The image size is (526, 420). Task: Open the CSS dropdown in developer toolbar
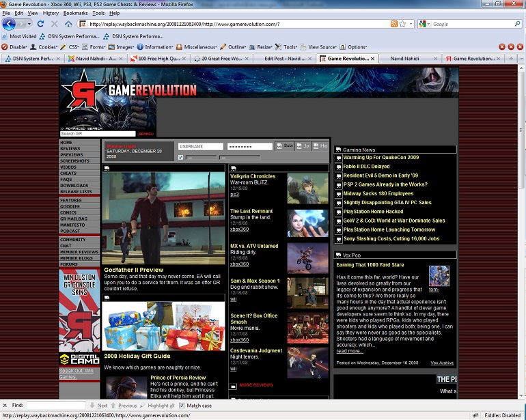[x=70, y=47]
